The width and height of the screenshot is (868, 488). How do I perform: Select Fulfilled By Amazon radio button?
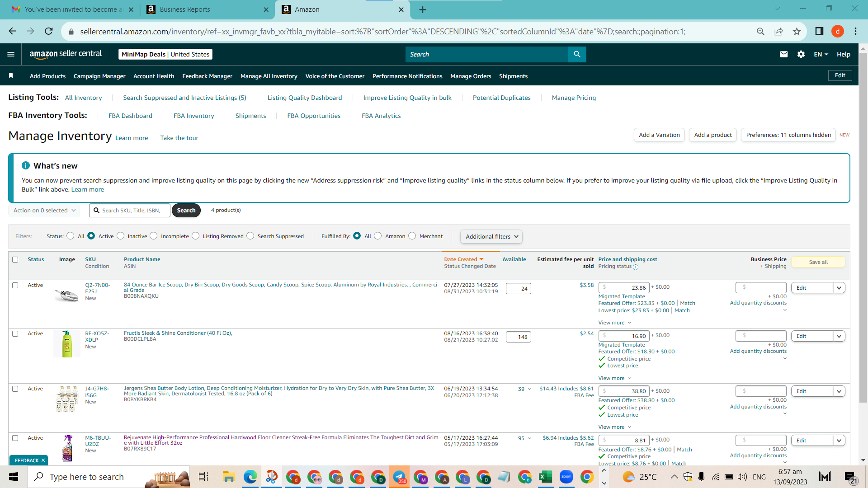click(x=378, y=236)
